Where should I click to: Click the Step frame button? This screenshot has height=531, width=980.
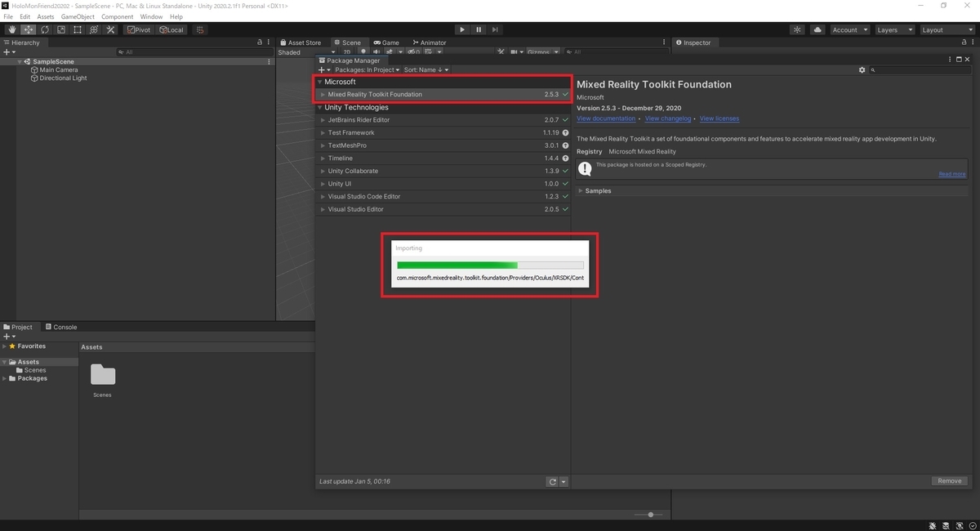(495, 29)
